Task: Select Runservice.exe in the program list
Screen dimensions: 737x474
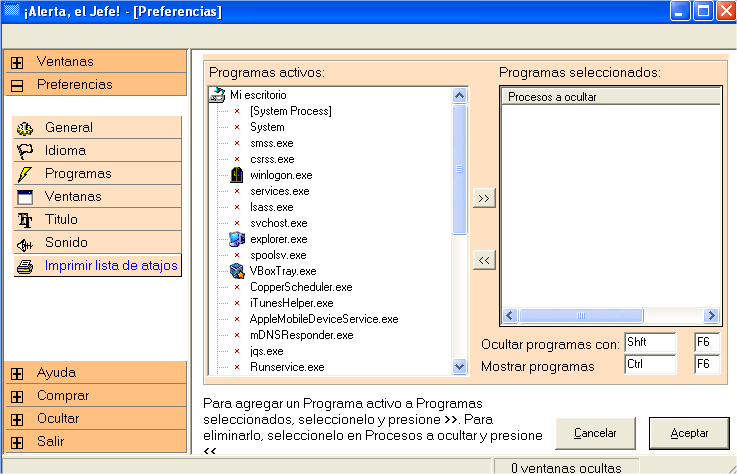Action: 287,367
